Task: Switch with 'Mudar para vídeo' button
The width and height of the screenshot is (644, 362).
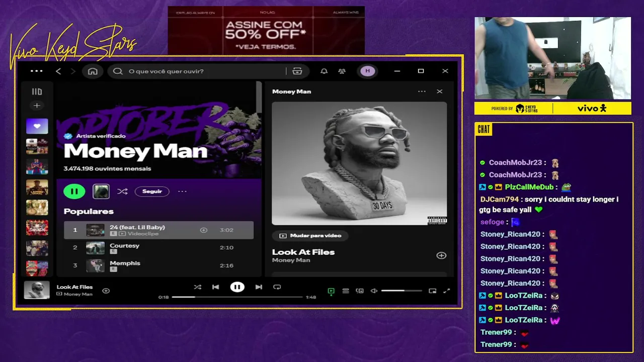Action: (x=310, y=235)
